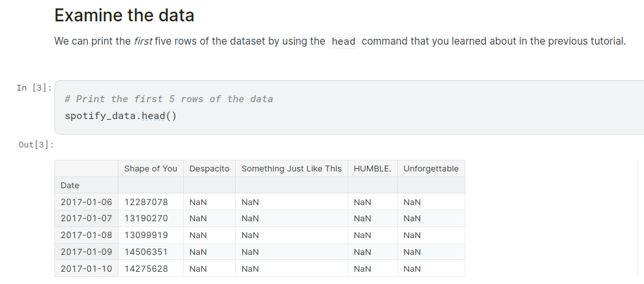
Task: Select the 2017-01-08 row label
Action: [x=86, y=235]
